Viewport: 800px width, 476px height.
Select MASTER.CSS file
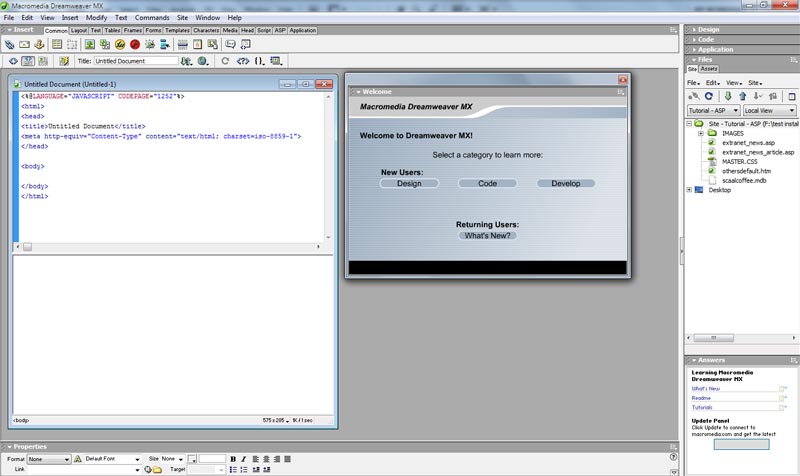pyautogui.click(x=739, y=162)
